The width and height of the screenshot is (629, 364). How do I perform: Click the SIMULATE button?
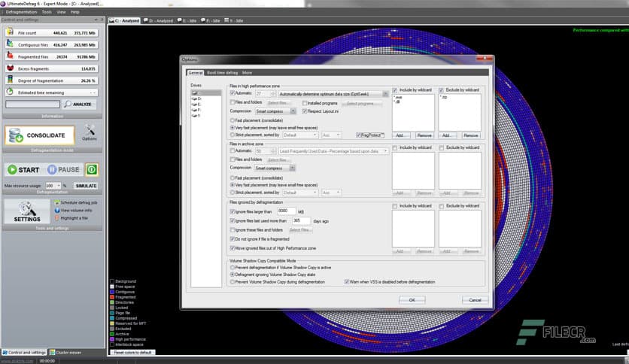(x=86, y=186)
